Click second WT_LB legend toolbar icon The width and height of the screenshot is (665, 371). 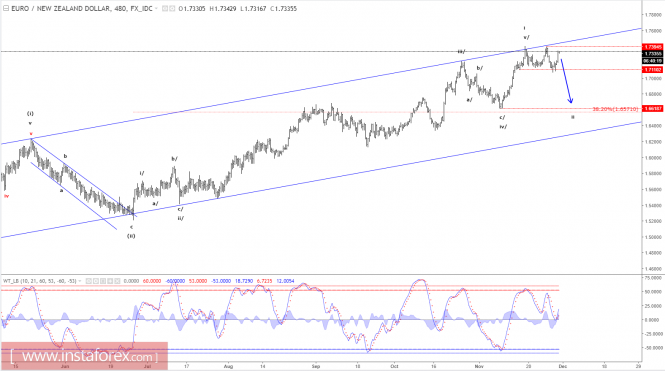(x=96, y=281)
